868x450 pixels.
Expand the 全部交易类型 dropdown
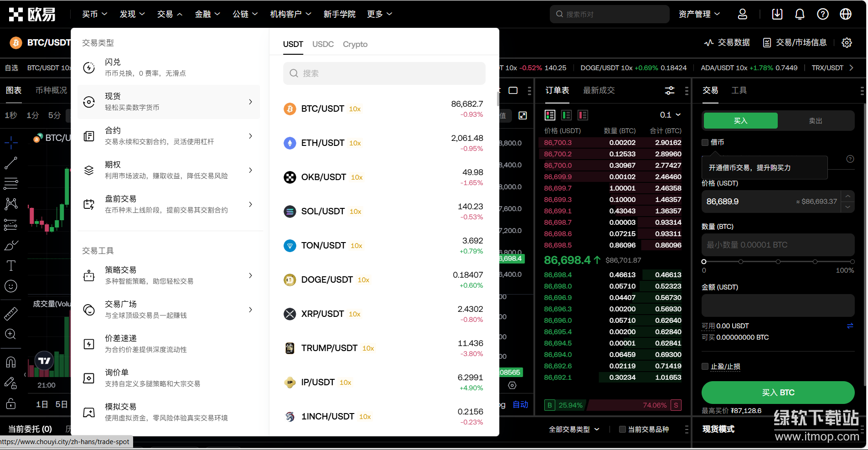tap(574, 429)
